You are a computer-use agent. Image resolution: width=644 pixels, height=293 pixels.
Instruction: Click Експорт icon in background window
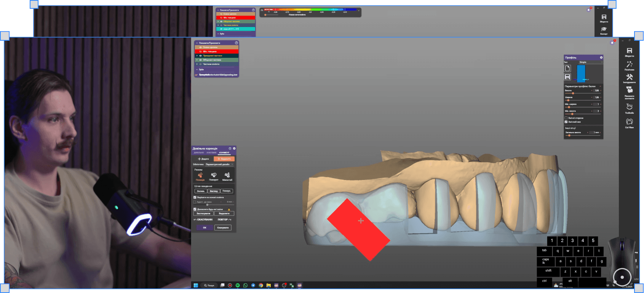coord(604,29)
